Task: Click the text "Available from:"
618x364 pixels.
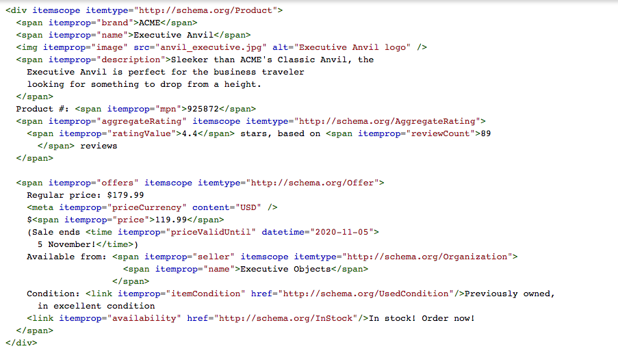Action: tap(66, 257)
